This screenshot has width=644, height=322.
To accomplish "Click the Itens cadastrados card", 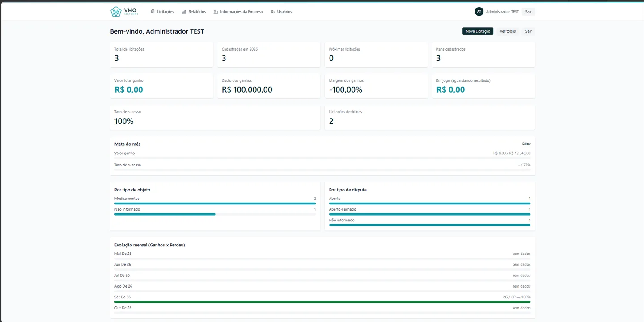I will (483, 55).
